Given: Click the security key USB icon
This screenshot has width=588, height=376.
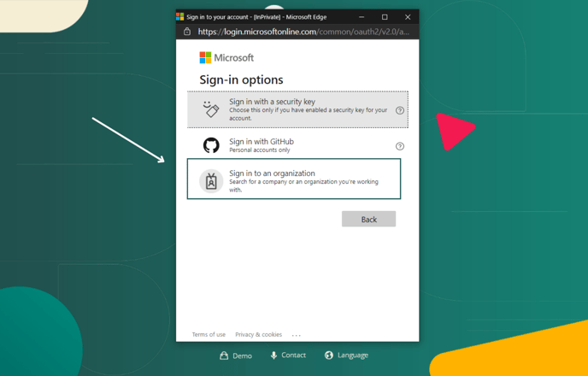Looking at the screenshot, I should tap(211, 109).
